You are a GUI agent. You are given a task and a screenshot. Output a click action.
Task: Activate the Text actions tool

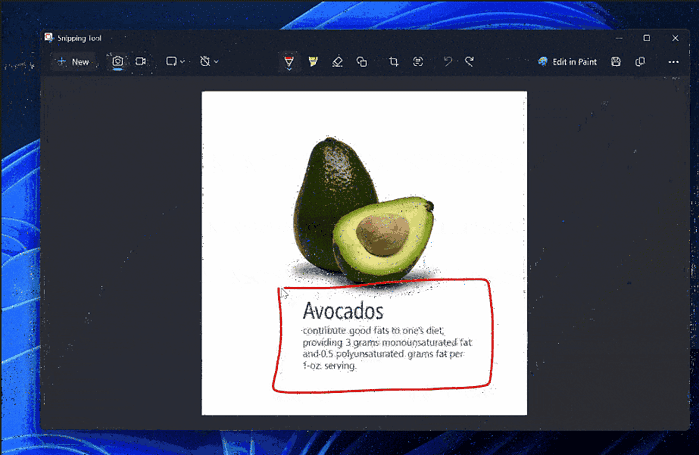[x=418, y=61]
